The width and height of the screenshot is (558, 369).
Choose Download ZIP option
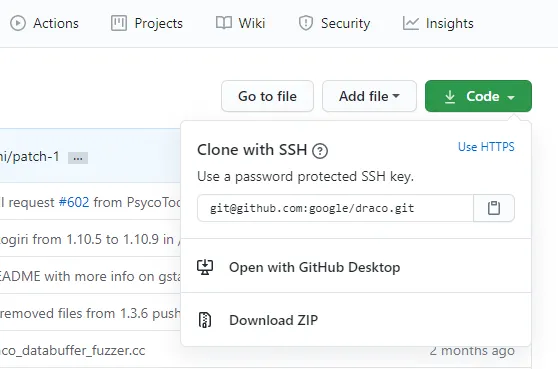coord(356,320)
